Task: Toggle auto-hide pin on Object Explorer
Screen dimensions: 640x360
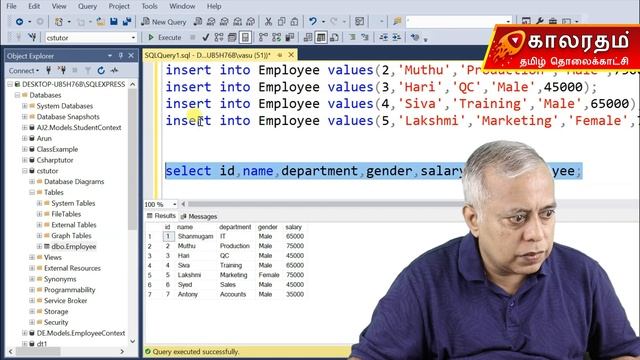Action: (x=121, y=56)
